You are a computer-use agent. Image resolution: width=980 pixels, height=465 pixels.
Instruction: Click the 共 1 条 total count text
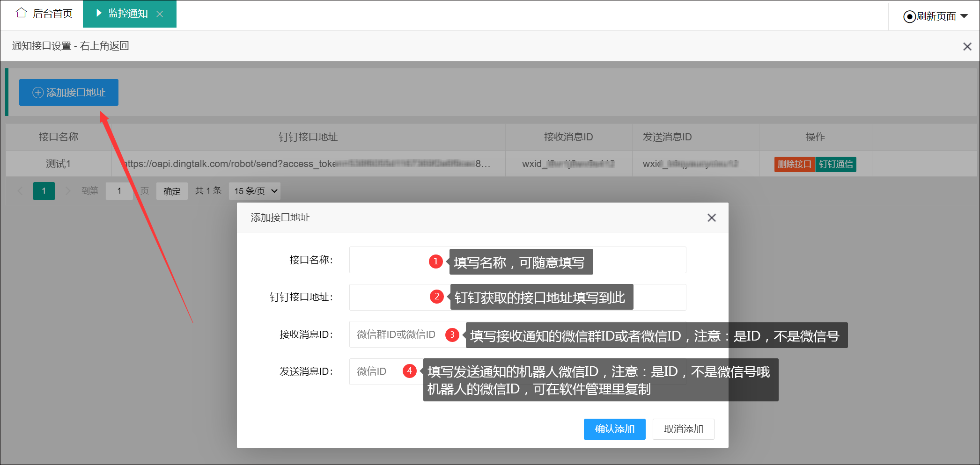coord(208,191)
